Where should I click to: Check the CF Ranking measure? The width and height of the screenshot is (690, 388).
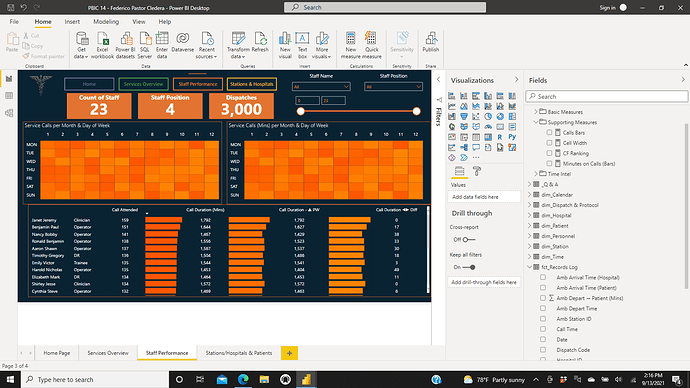pyautogui.click(x=549, y=153)
